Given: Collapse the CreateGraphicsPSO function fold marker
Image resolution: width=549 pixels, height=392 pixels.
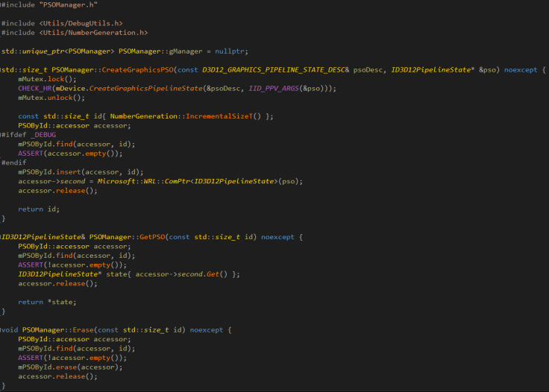Looking at the screenshot, I should [2, 70].
